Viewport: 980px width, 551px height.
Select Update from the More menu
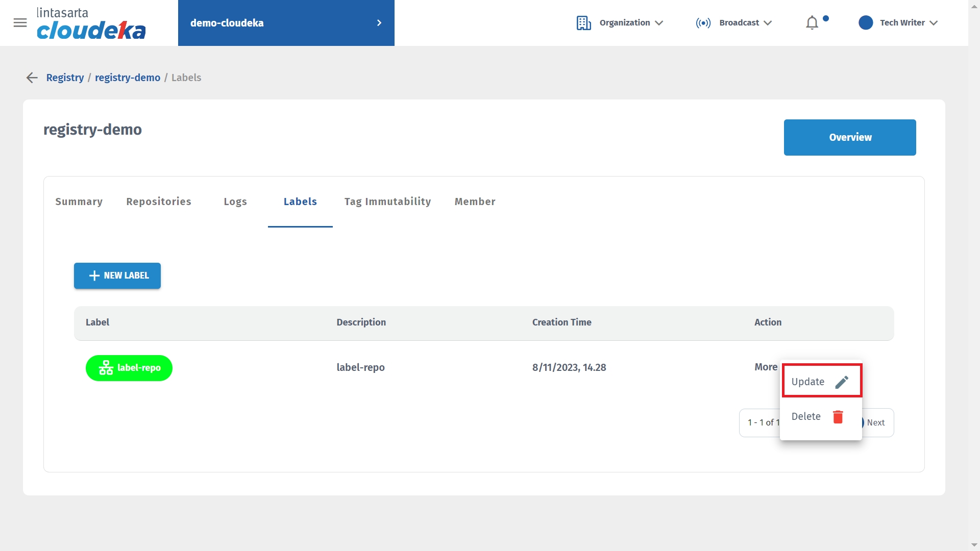[808, 382]
